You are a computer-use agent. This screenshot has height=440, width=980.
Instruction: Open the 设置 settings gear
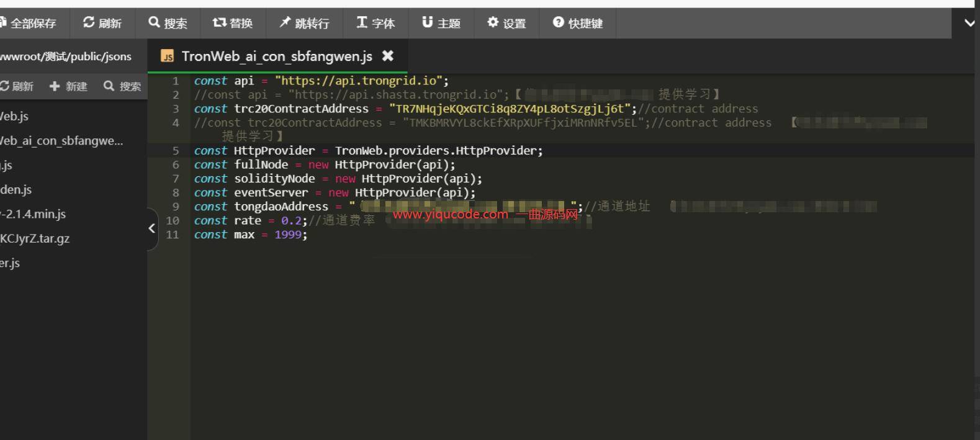pyautogui.click(x=506, y=23)
